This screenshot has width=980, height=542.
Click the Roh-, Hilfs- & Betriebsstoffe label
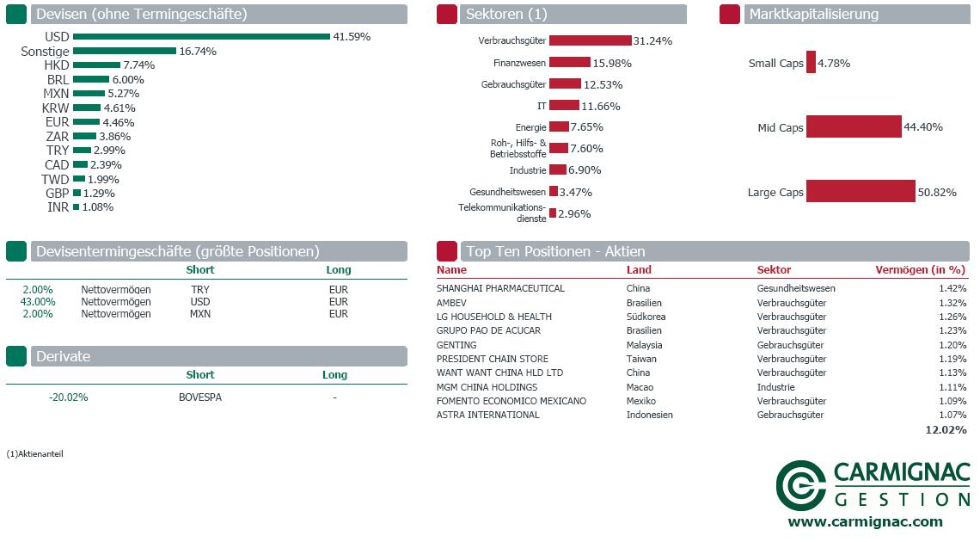(518, 148)
